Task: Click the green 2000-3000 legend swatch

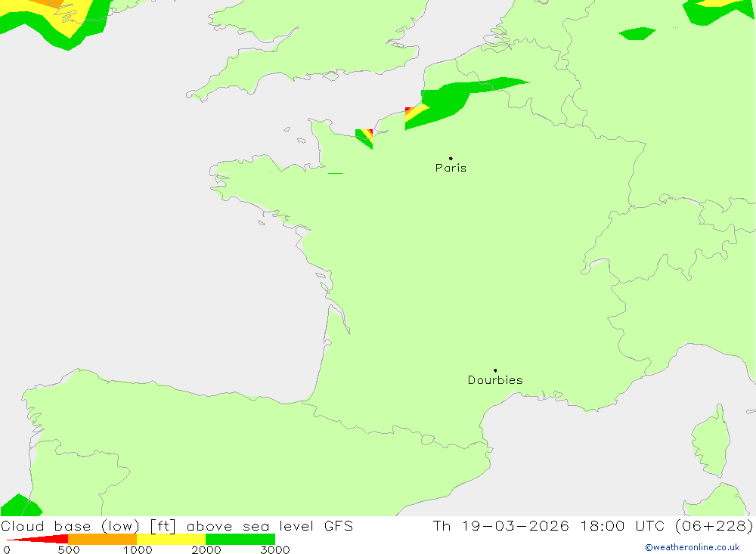Action: pyautogui.click(x=240, y=539)
